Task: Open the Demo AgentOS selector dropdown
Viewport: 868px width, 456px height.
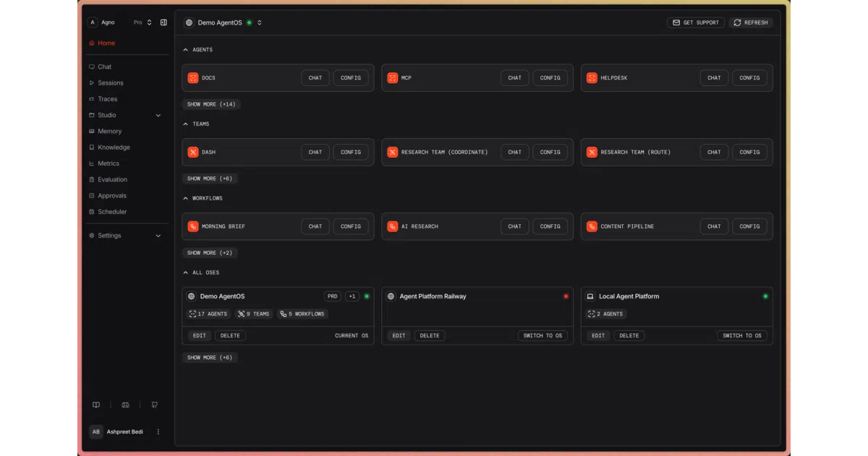Action: (x=224, y=22)
